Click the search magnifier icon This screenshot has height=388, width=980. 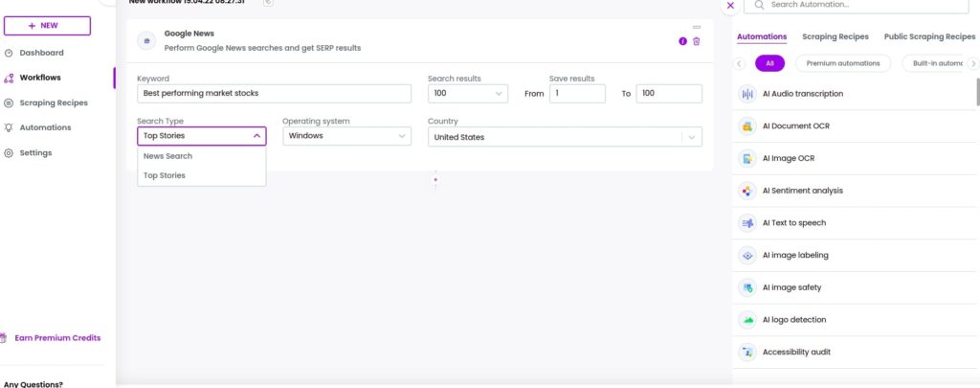point(759,5)
